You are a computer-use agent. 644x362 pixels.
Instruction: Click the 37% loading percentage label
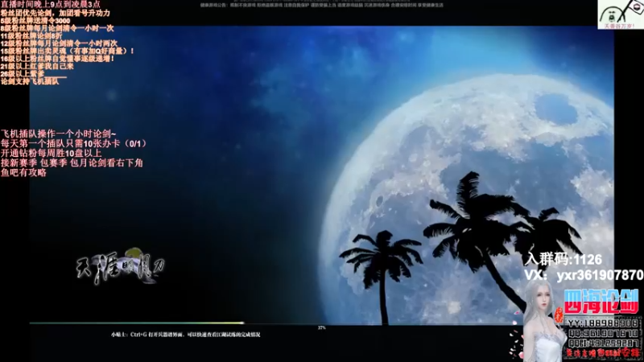[321, 328]
